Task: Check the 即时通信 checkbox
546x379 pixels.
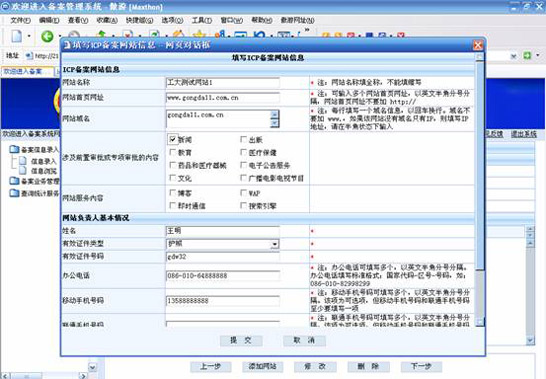Action: [x=173, y=206]
